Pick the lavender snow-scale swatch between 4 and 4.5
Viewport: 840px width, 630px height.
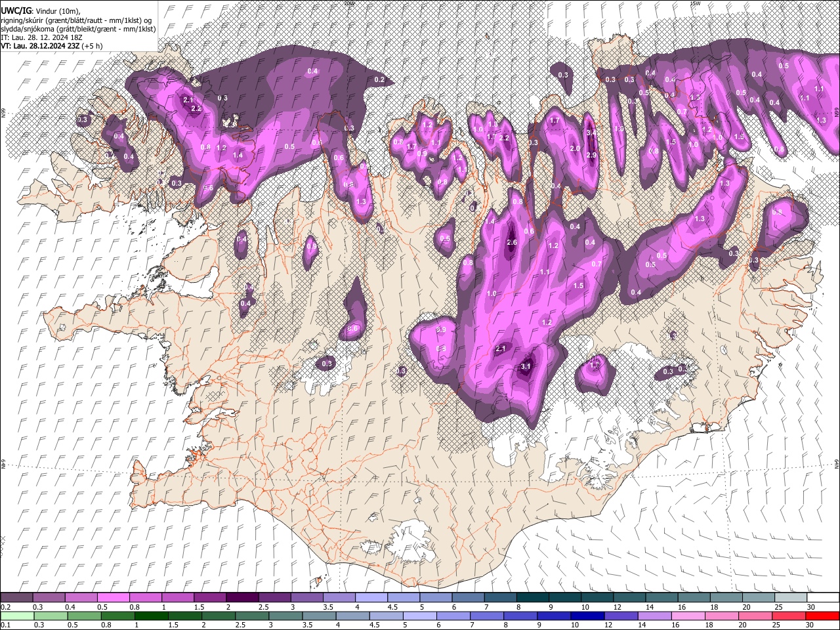click(x=371, y=598)
